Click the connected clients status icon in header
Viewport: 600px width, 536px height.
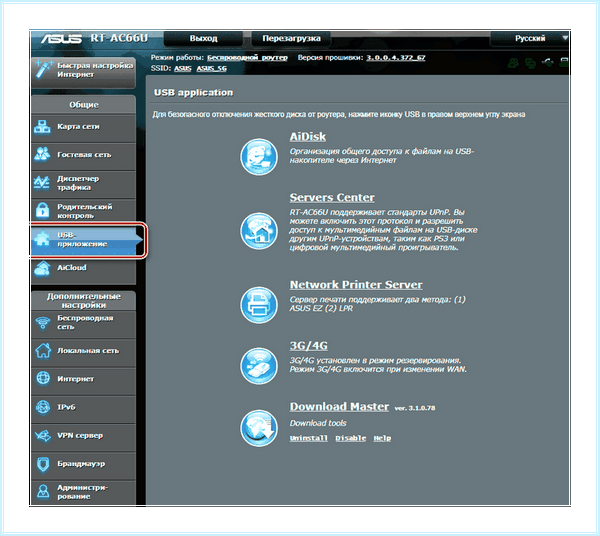tap(530, 63)
